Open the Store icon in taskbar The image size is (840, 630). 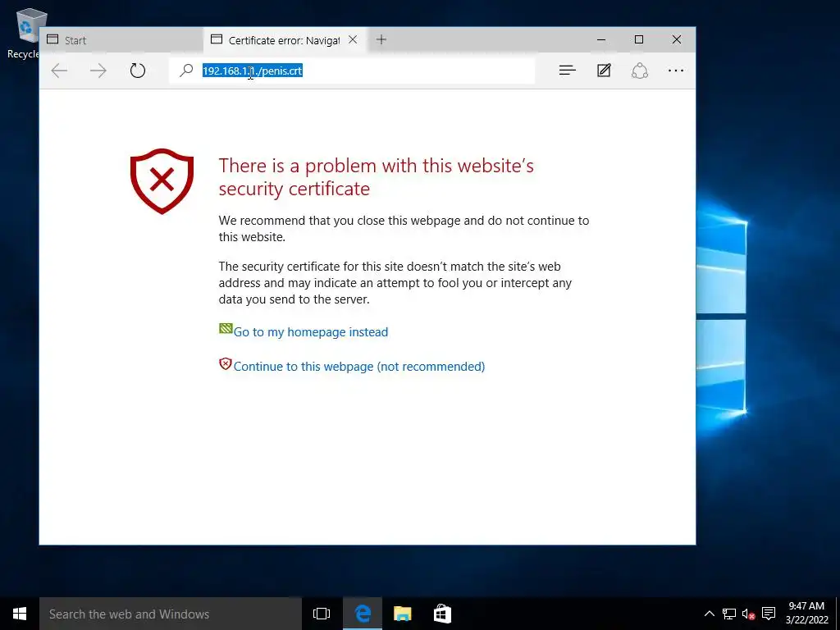coord(442,614)
